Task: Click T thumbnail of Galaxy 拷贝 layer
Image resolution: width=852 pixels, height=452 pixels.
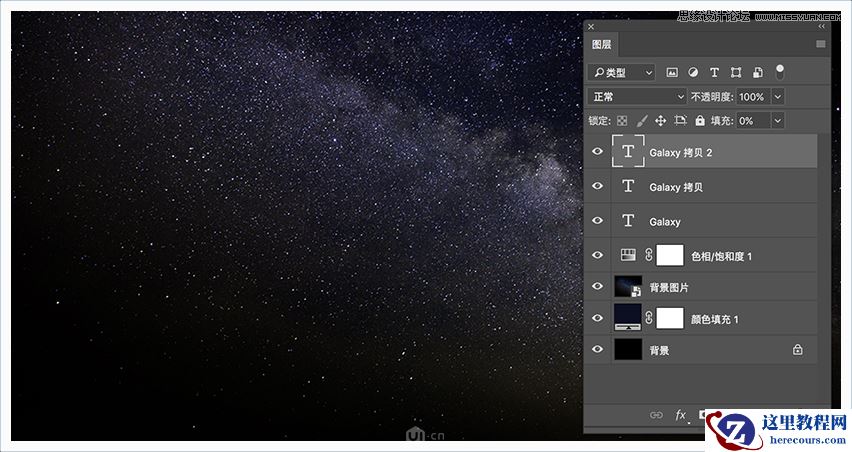Action: coord(628,186)
